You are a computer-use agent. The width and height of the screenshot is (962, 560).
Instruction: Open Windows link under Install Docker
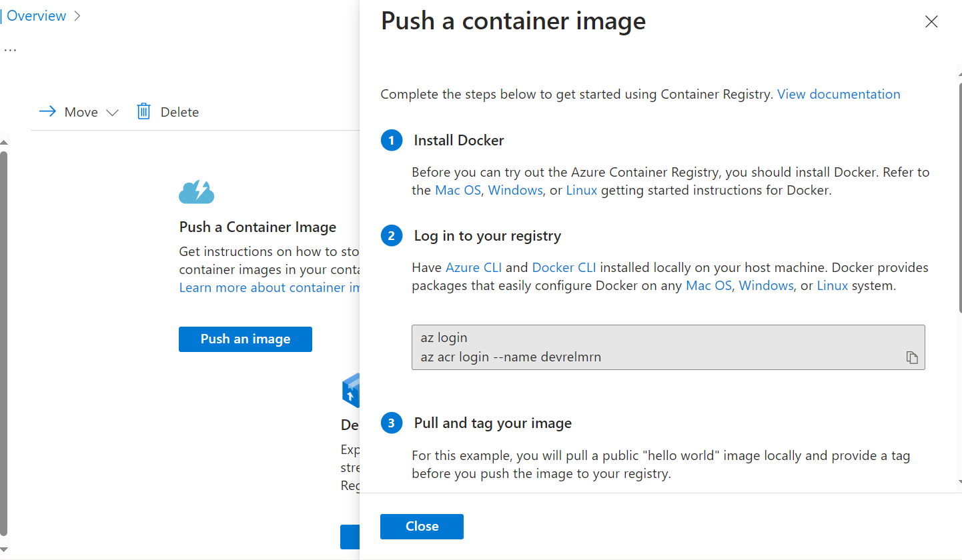coord(515,190)
